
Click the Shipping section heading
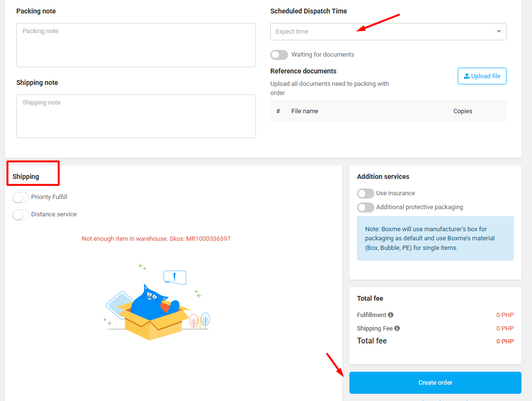pyautogui.click(x=26, y=177)
